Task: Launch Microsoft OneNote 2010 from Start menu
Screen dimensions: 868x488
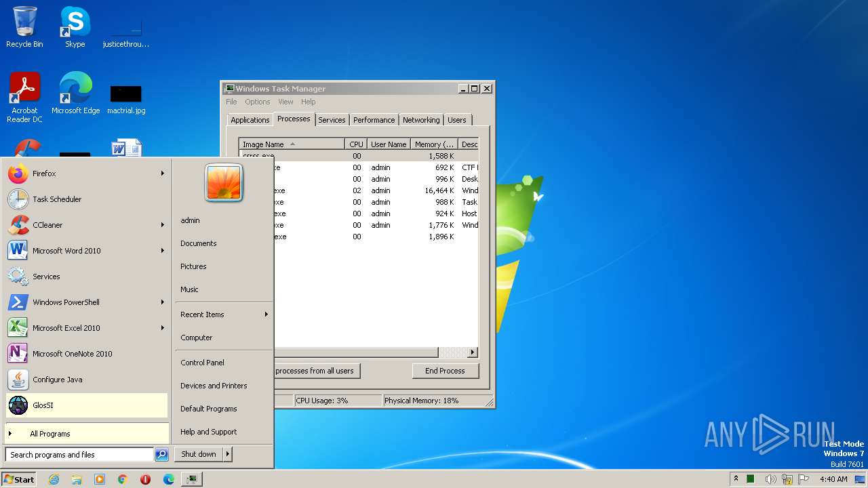Action: click(x=87, y=354)
